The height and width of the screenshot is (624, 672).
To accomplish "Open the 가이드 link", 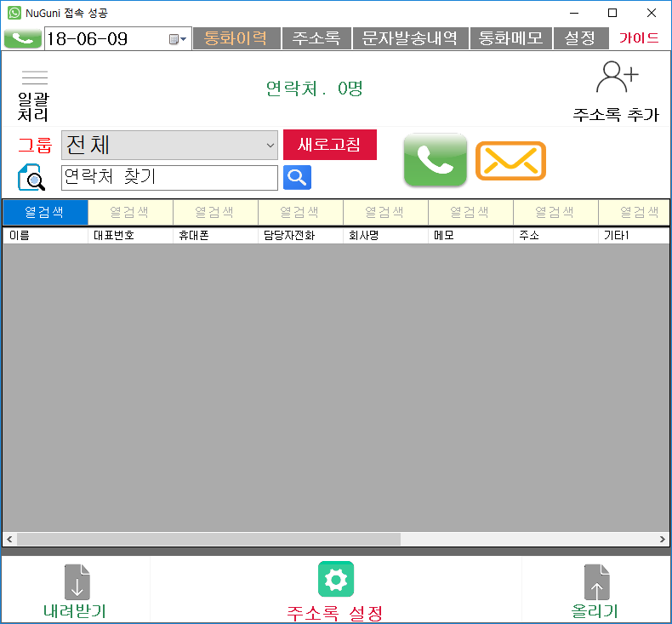I will pyautogui.click(x=639, y=38).
